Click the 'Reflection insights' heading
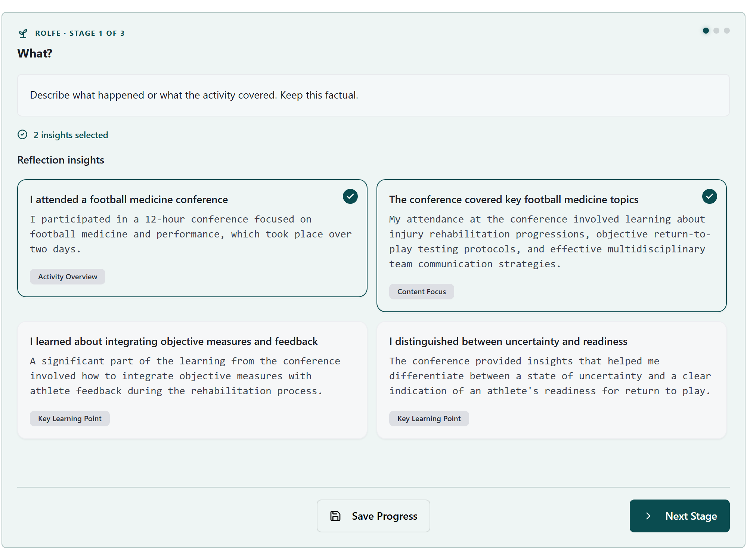The height and width of the screenshot is (560, 747). [61, 160]
